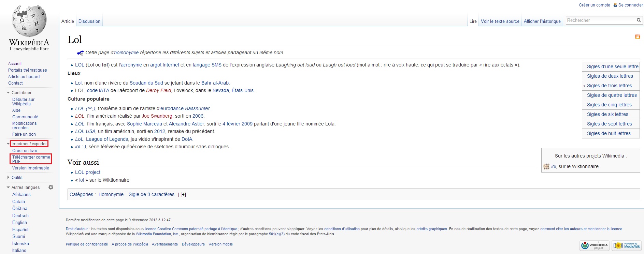
Task: Click Se connecter link
Action: tap(631, 5)
